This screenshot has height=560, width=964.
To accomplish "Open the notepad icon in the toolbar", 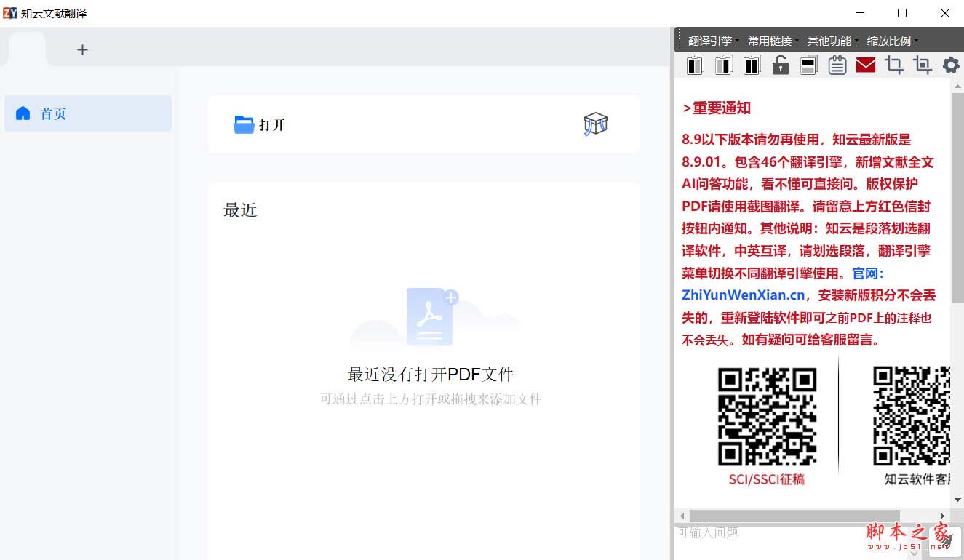I will 837,65.
